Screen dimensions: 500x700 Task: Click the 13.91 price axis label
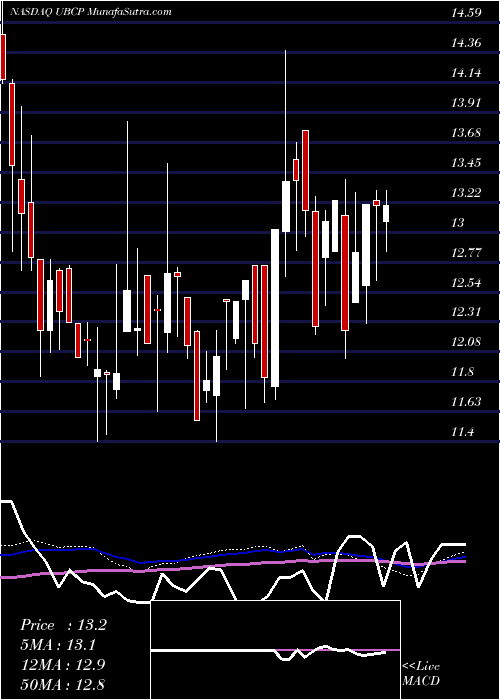click(x=466, y=103)
